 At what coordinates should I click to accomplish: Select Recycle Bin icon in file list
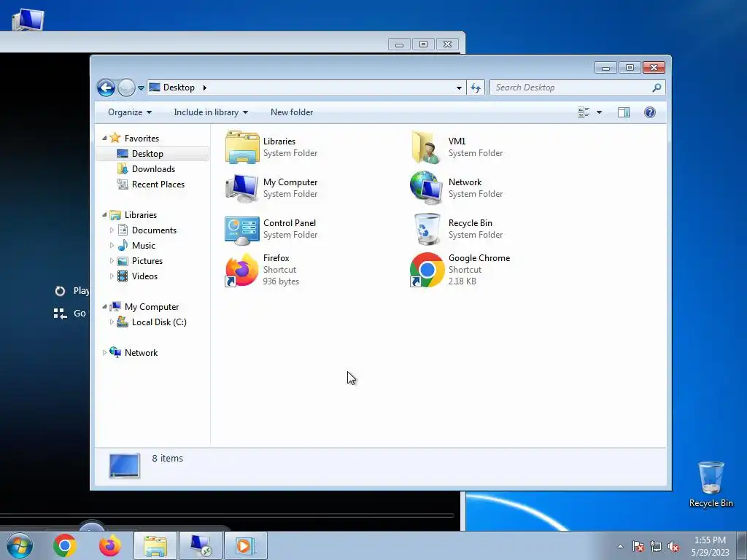coord(427,229)
